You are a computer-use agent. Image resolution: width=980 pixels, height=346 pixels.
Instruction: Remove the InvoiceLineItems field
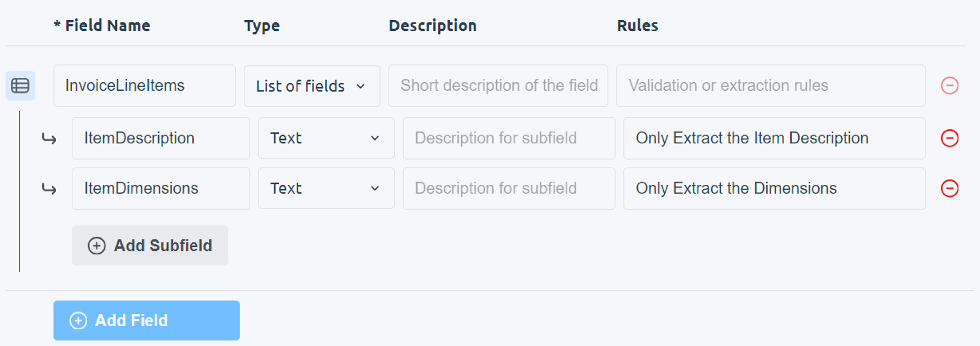tap(949, 86)
